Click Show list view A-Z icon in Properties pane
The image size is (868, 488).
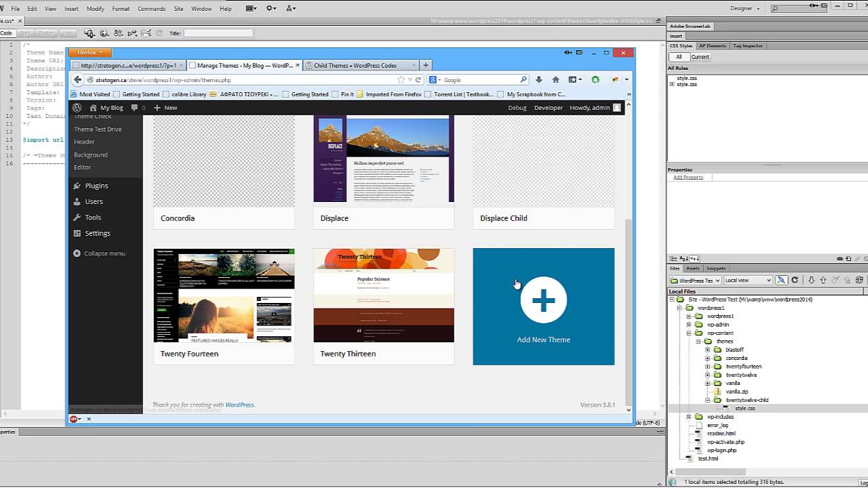(684, 258)
